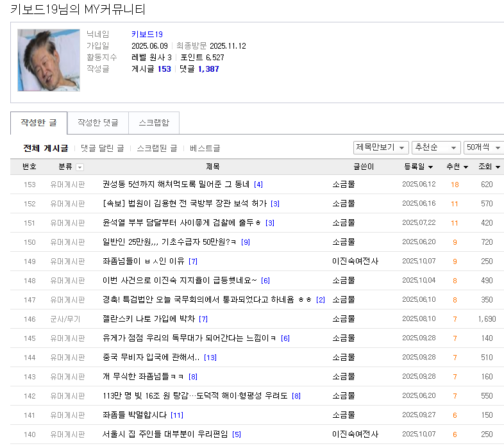
Task: Select the 전체 게시글 filter
Action: pos(46,148)
